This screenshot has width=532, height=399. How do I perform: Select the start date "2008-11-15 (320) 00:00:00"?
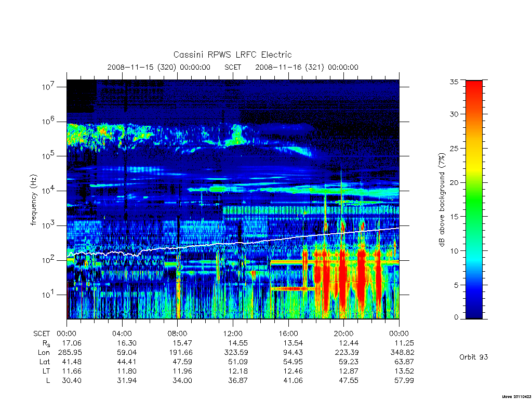[x=159, y=67]
